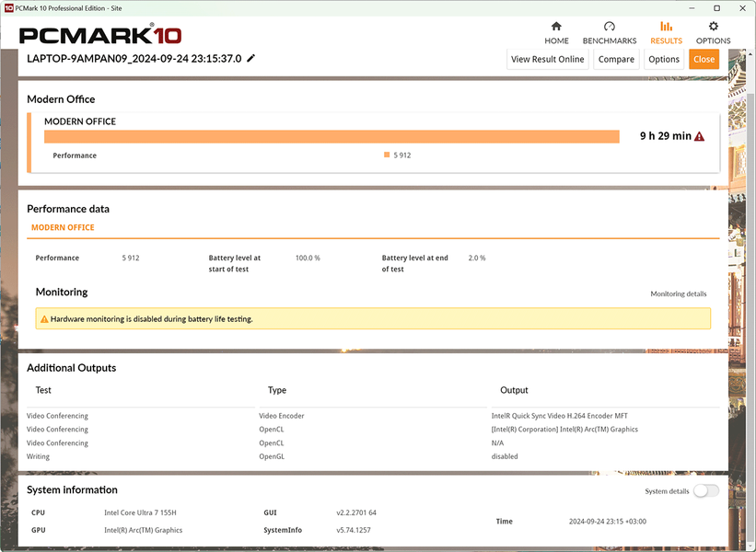Click the OpenGL type cell
This screenshot has width=756, height=552.
272,456
